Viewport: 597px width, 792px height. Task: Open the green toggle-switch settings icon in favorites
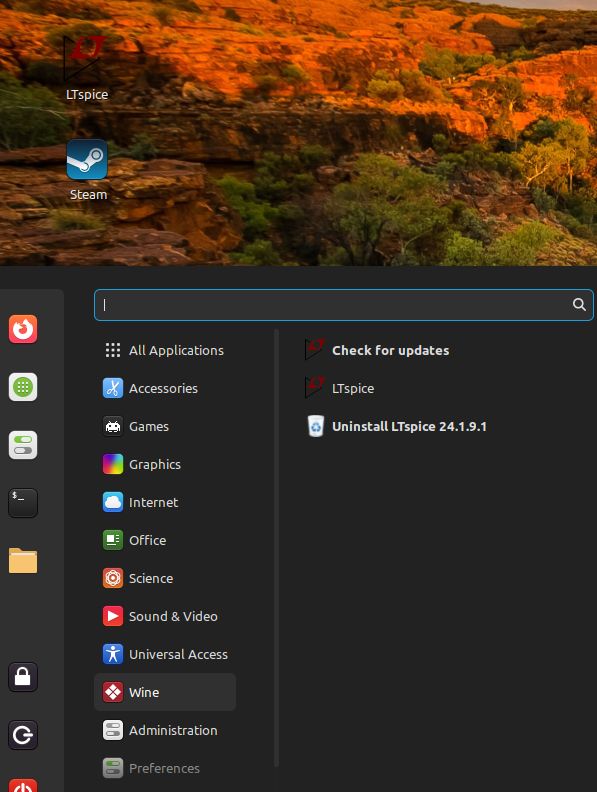click(23, 445)
